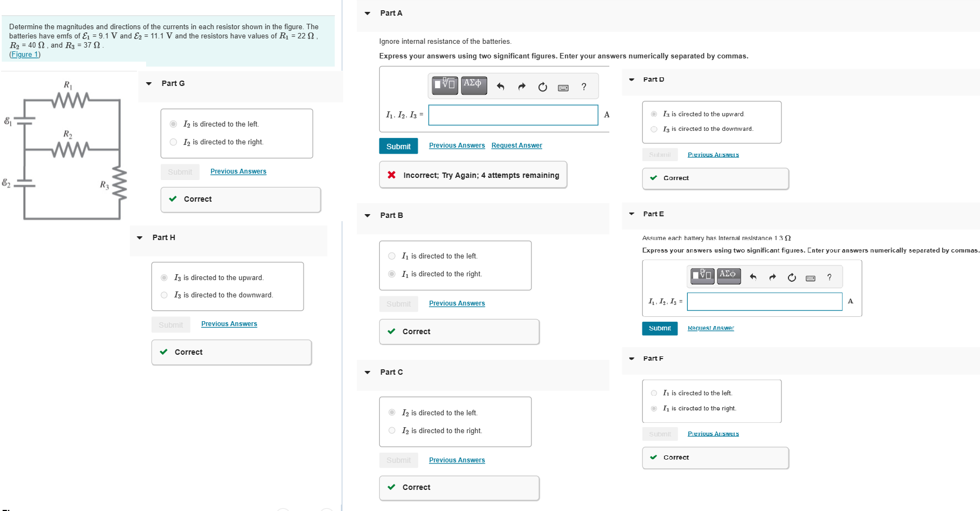Open the Figure 1 link
Screen dimensions: 980x511
pyautogui.click(x=24, y=54)
